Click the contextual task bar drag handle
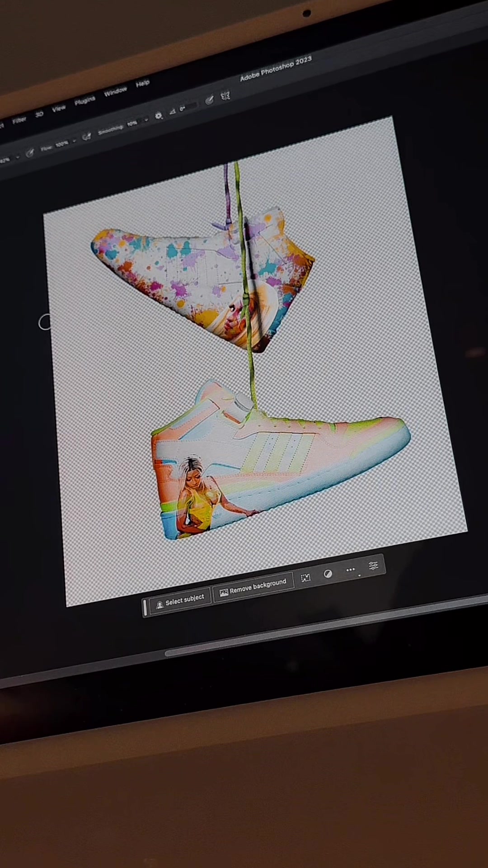The image size is (488, 868). [145, 608]
